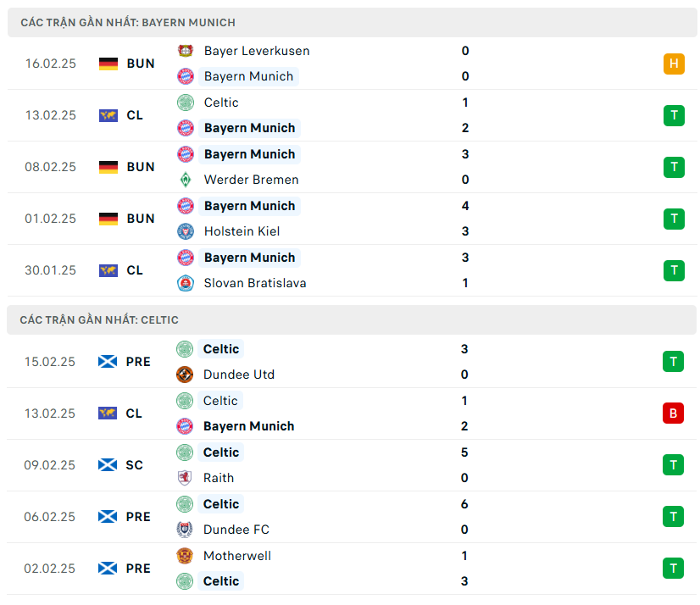Click the Werder Bremen club crest
The height and width of the screenshot is (605, 700).
(186, 180)
